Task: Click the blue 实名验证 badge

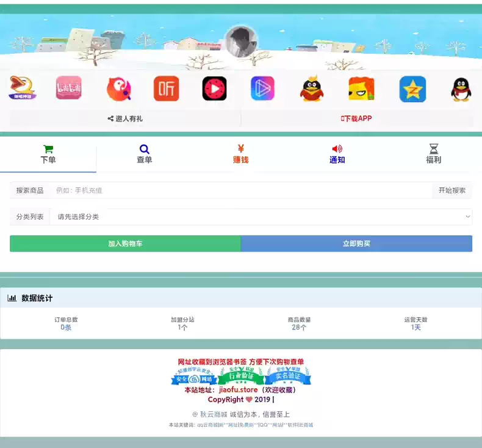Action: coord(288,376)
